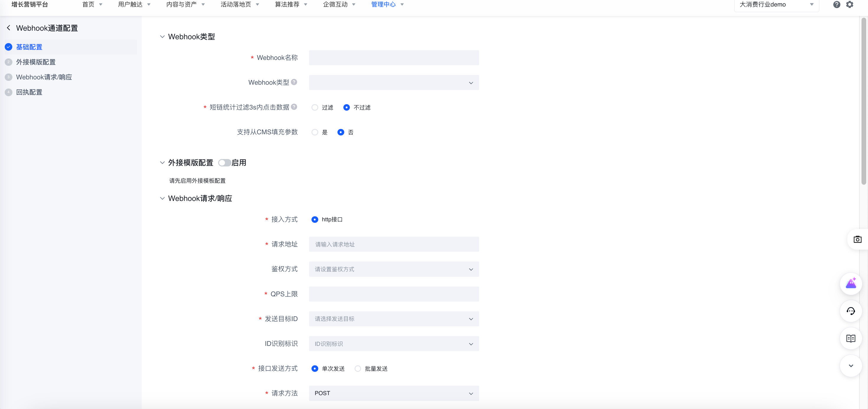Image resolution: width=868 pixels, height=409 pixels.
Task: Go to the Webhook请求/响应 step in sidebar
Action: (x=44, y=77)
